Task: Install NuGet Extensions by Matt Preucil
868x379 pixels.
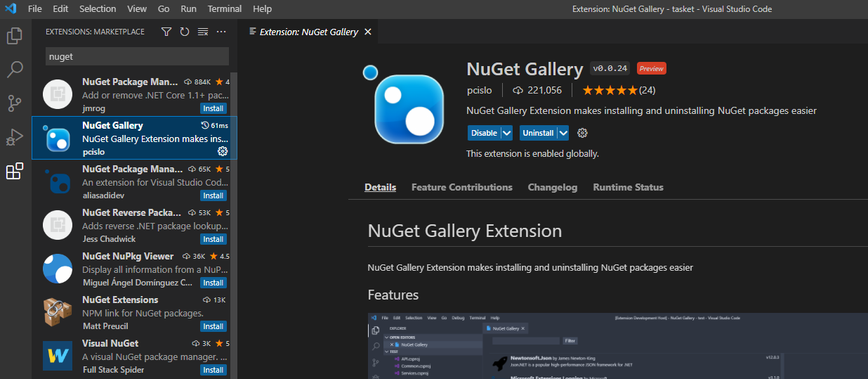Action: coord(213,326)
